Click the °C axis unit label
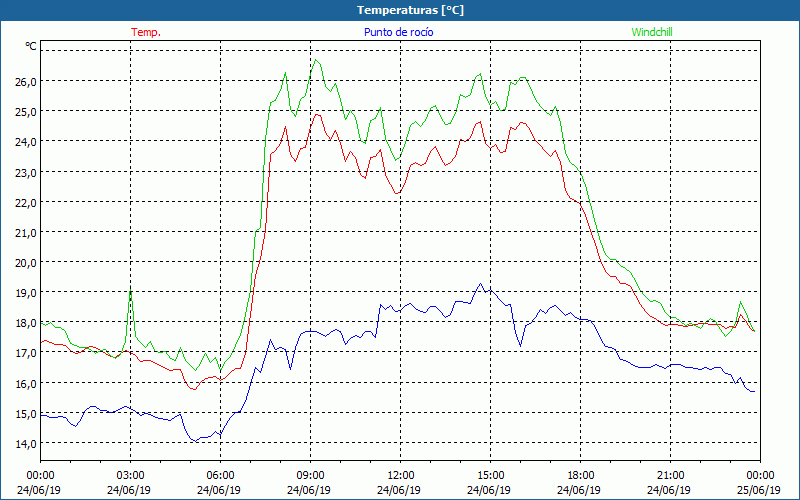Image resolution: width=800 pixels, height=500 pixels. 31,46
